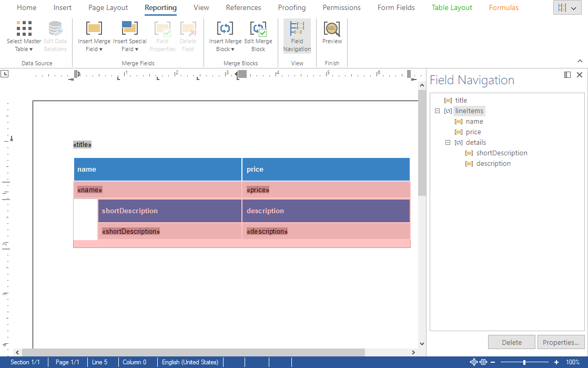
Task: Click the «price» merge field in table
Action: point(258,190)
